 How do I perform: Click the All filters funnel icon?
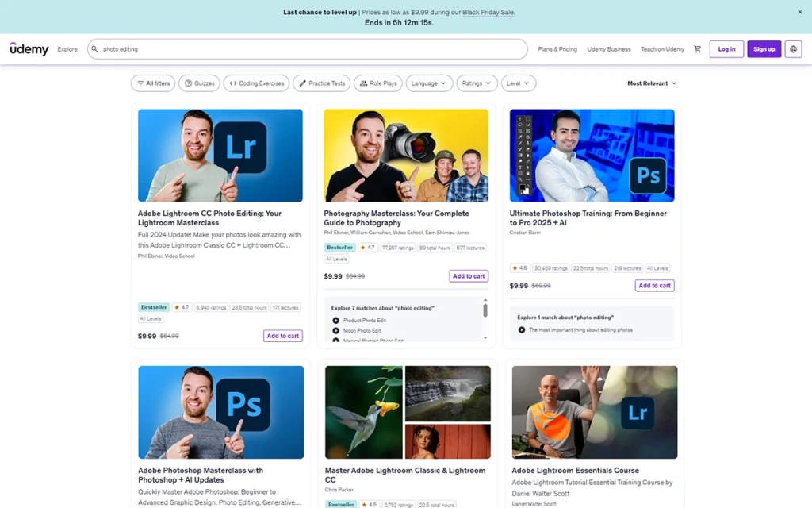pos(140,83)
